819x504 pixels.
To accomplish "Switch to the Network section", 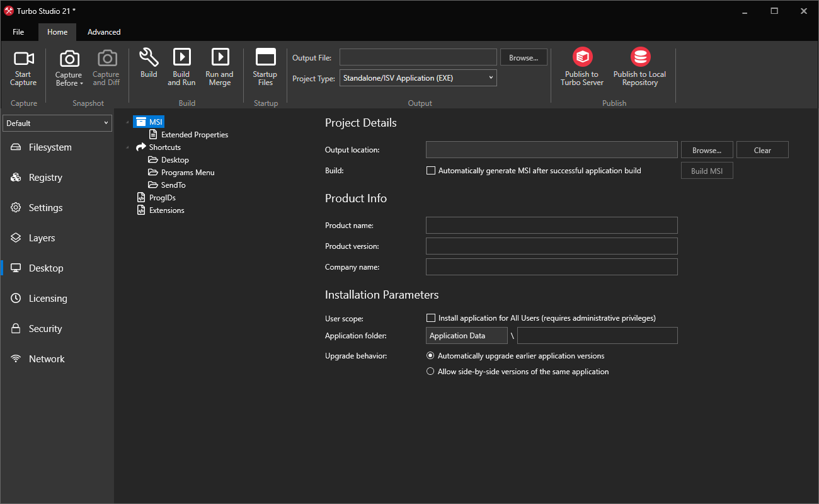I will pyautogui.click(x=46, y=358).
